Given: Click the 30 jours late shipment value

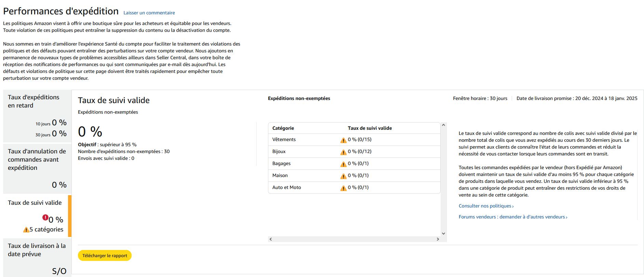Looking at the screenshot, I should click(x=59, y=134).
